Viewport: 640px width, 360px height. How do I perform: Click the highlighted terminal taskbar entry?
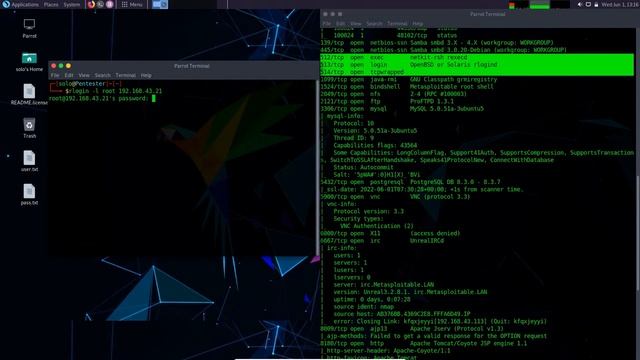[160, 4]
